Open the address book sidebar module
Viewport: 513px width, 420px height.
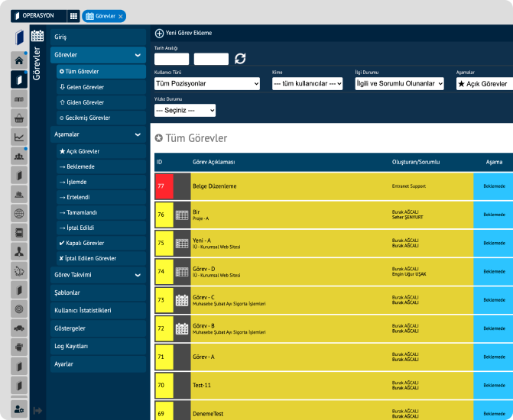click(x=19, y=233)
